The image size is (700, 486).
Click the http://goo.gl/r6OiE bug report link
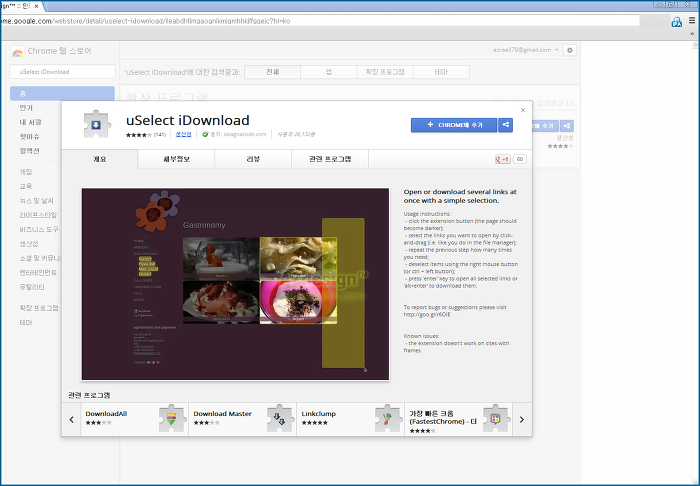(x=427, y=314)
